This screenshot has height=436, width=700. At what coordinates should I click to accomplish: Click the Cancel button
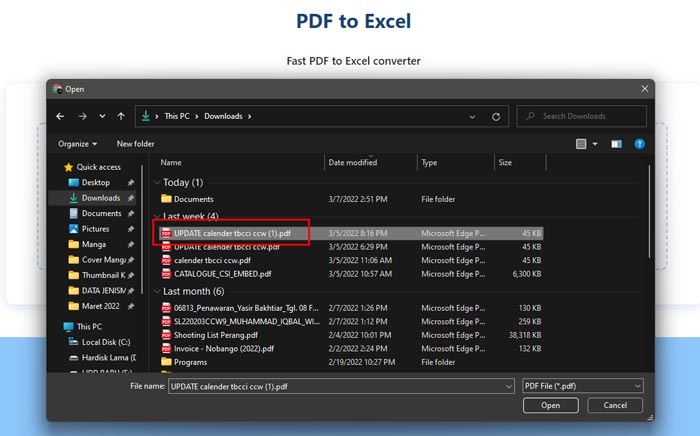click(x=615, y=405)
